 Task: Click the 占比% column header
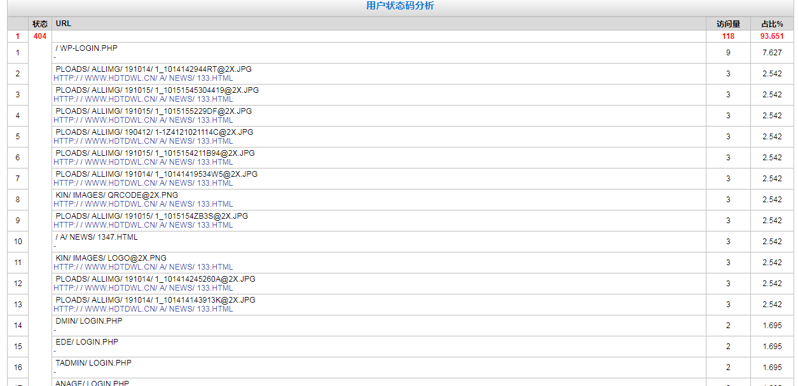point(772,24)
